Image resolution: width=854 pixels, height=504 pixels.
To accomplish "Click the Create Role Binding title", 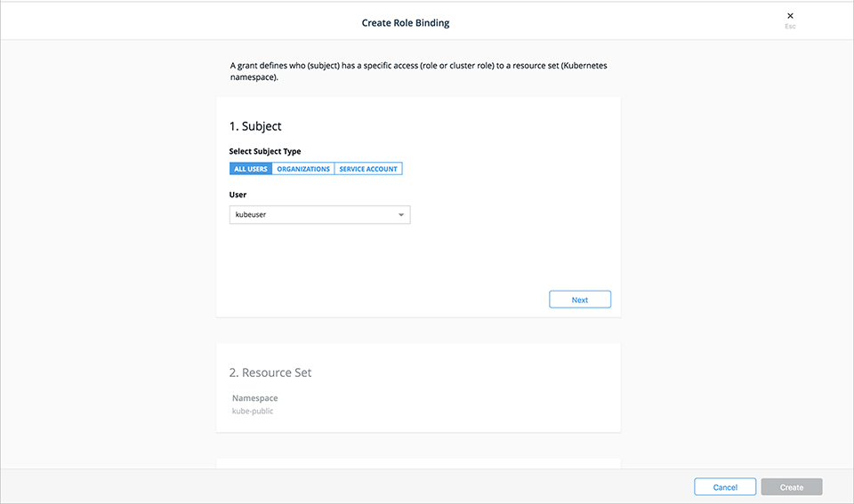I will pyautogui.click(x=406, y=23).
